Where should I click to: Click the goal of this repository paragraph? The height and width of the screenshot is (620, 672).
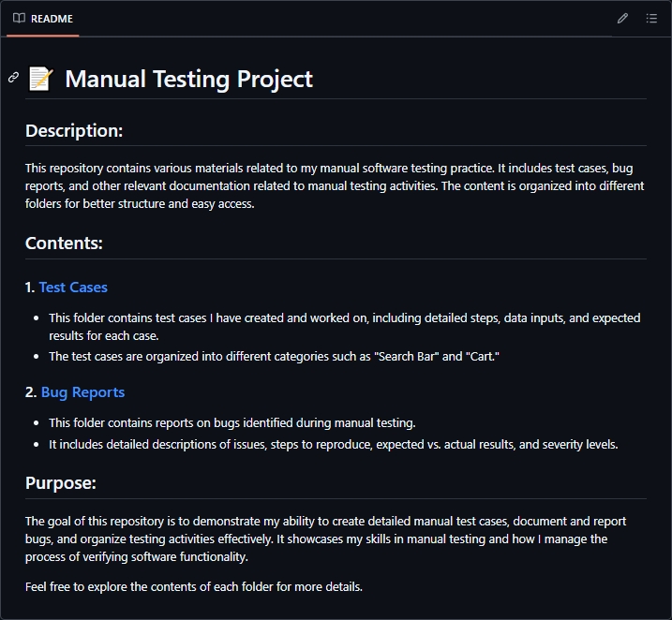click(325, 539)
